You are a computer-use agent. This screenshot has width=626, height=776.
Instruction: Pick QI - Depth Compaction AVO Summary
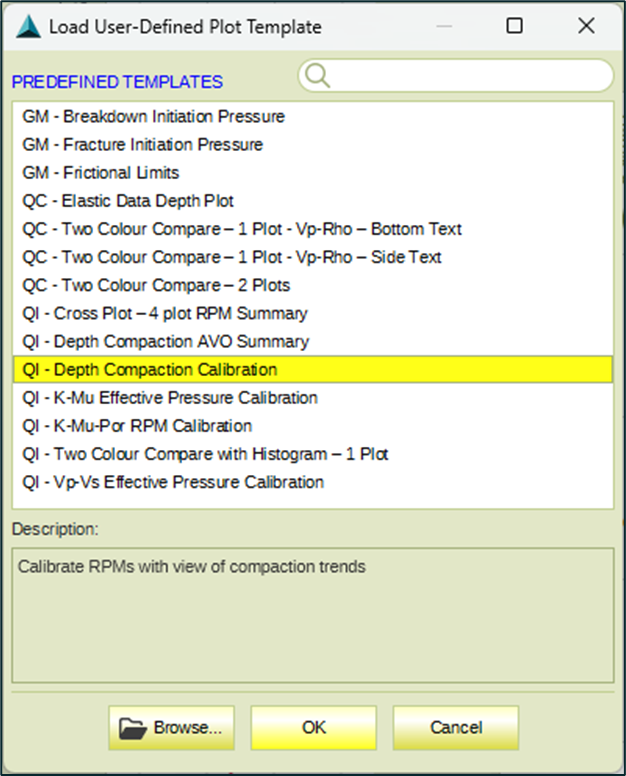pos(313,341)
